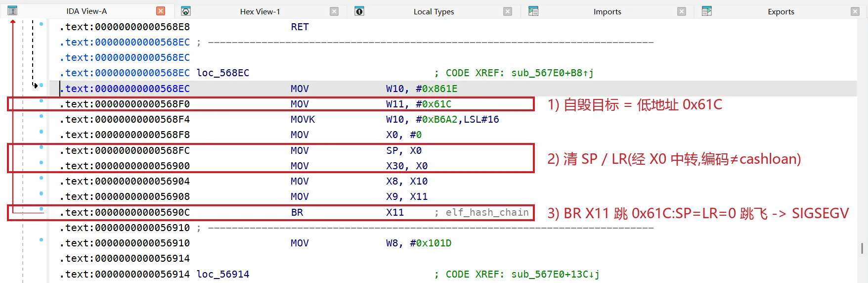
Task: Click operand W8, #0x101D
Action: 419,243
